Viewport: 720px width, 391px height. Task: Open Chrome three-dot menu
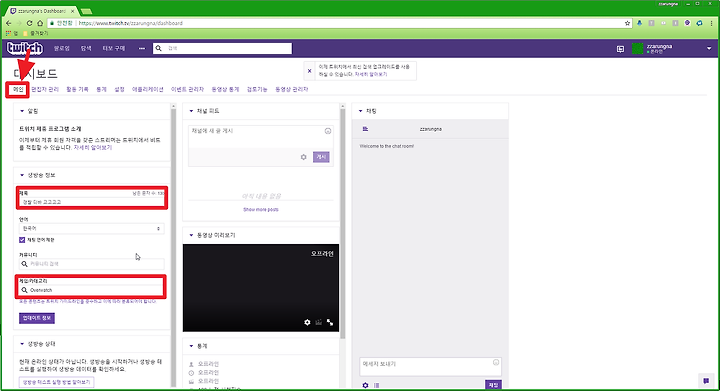coord(712,23)
